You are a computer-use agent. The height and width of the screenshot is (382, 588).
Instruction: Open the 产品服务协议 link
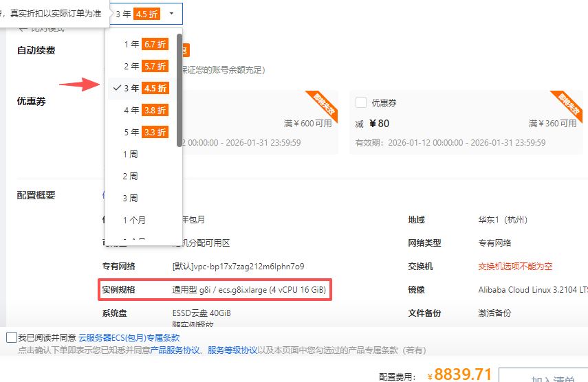pos(176,350)
